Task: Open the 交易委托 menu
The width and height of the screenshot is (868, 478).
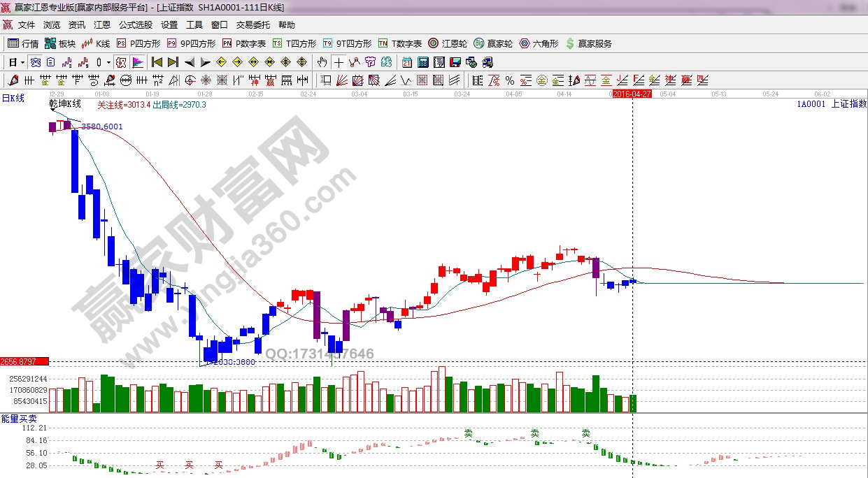Action: click(x=252, y=25)
